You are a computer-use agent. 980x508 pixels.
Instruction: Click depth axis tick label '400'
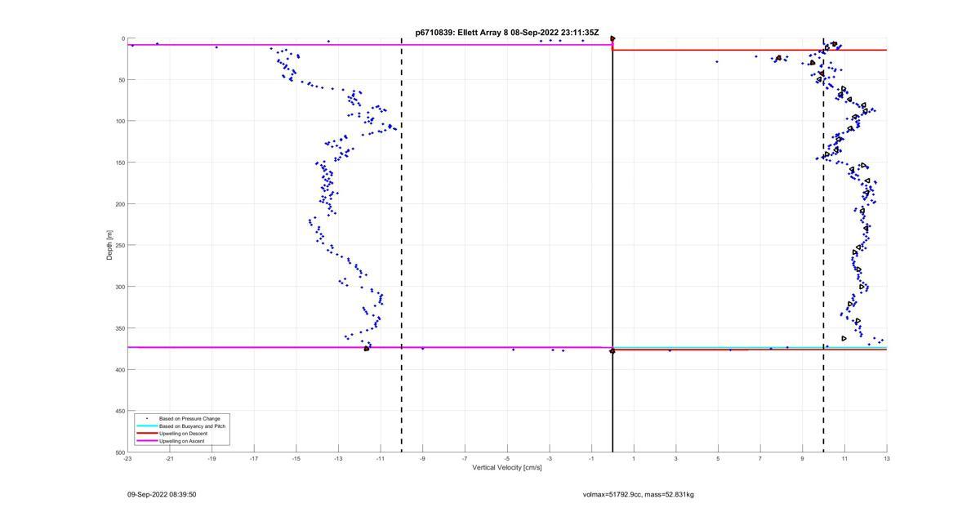point(120,370)
